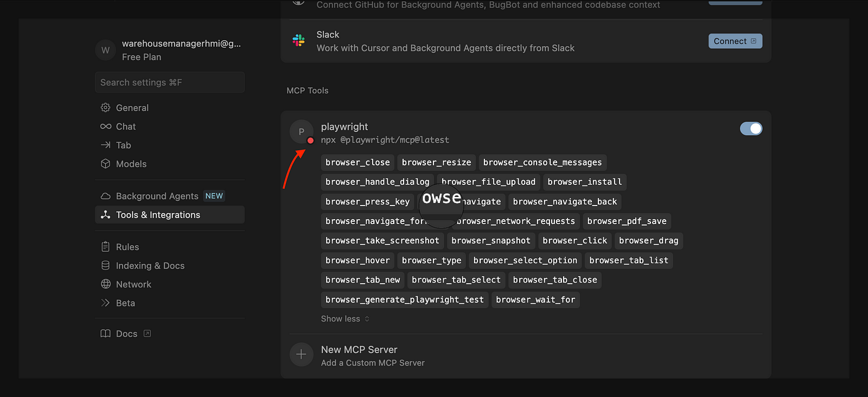Image resolution: width=868 pixels, height=397 pixels.
Task: Click the Network globe icon
Action: [105, 284]
